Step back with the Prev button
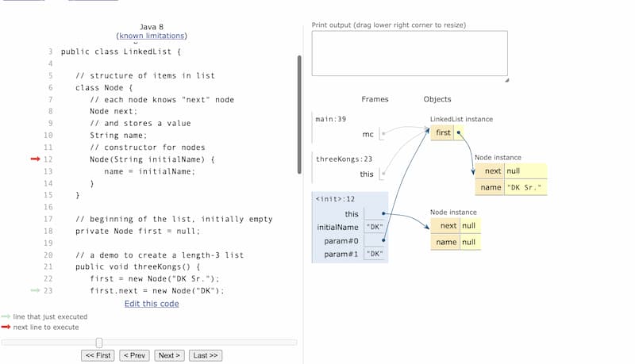The height and width of the screenshot is (364, 635). [x=134, y=355]
